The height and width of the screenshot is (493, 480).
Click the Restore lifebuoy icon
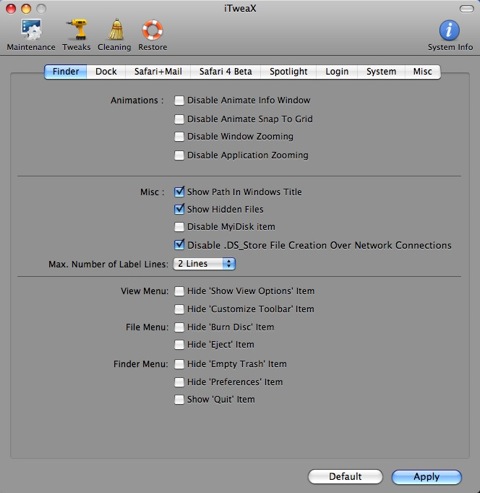(x=153, y=30)
